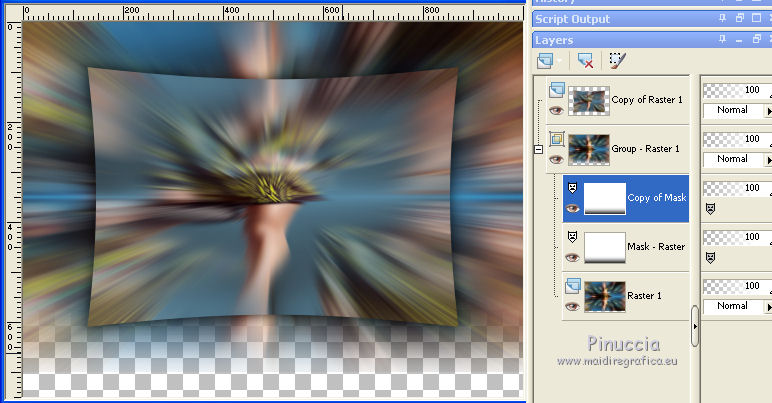Click the warped blurred image on canvas
The height and width of the screenshot is (403, 772).
click(272, 197)
